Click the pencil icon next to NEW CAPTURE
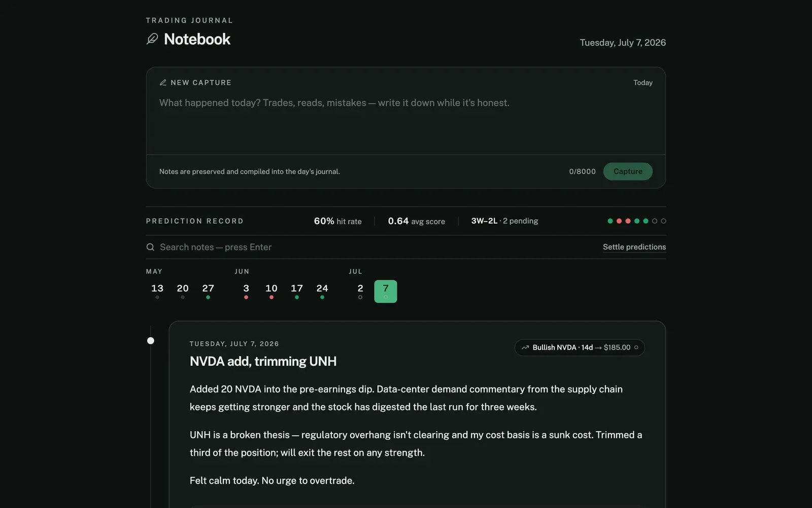Viewport: 812px width, 508px height. click(163, 82)
